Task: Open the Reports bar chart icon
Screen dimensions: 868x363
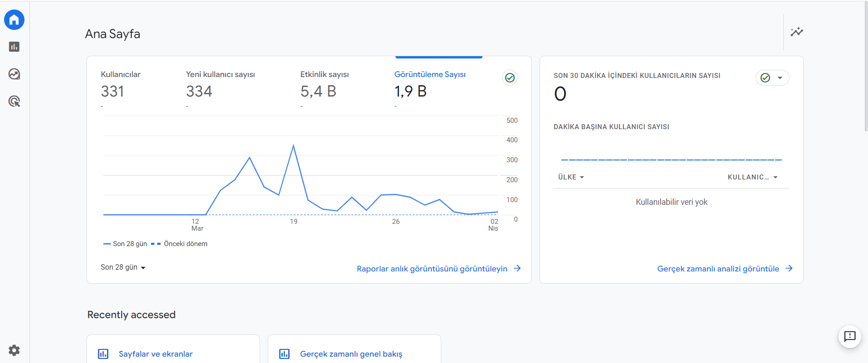Action: [14, 47]
